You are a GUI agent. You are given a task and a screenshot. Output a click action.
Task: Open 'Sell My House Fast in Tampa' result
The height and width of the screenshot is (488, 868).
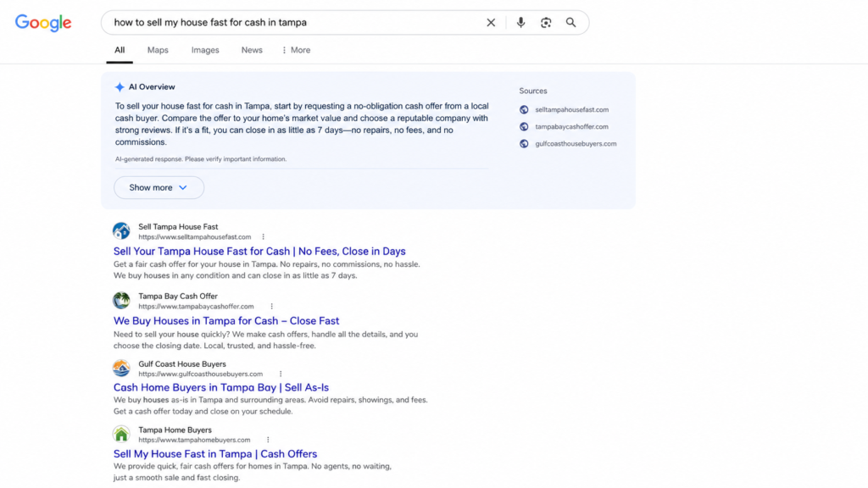(x=215, y=454)
